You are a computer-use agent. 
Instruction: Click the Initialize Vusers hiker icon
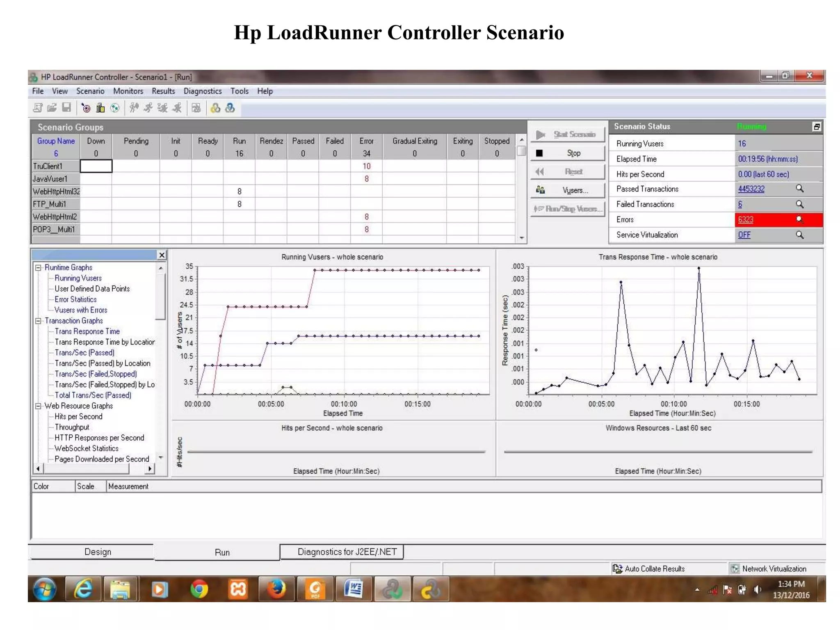coord(134,108)
